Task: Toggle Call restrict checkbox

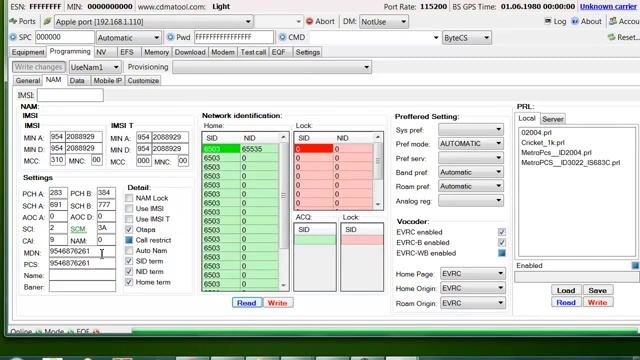Action: point(129,240)
